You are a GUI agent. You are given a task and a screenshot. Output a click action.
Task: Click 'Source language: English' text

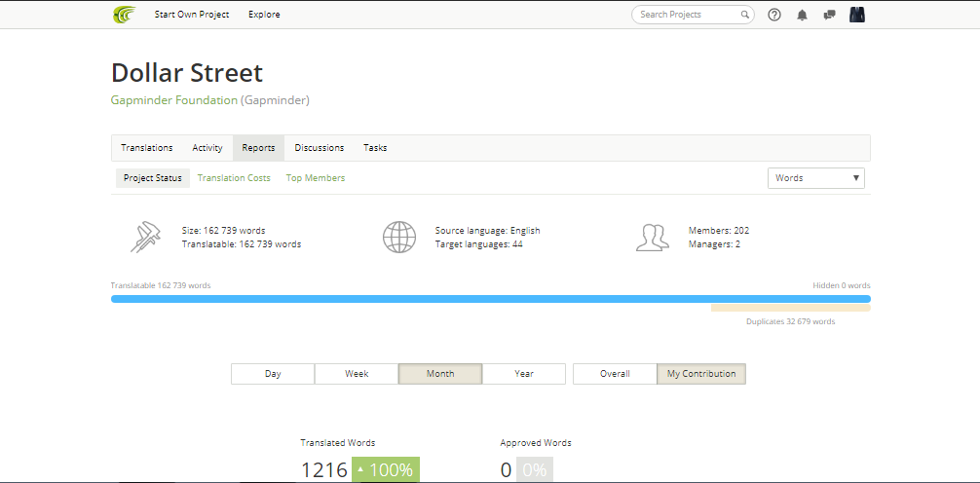click(x=487, y=231)
